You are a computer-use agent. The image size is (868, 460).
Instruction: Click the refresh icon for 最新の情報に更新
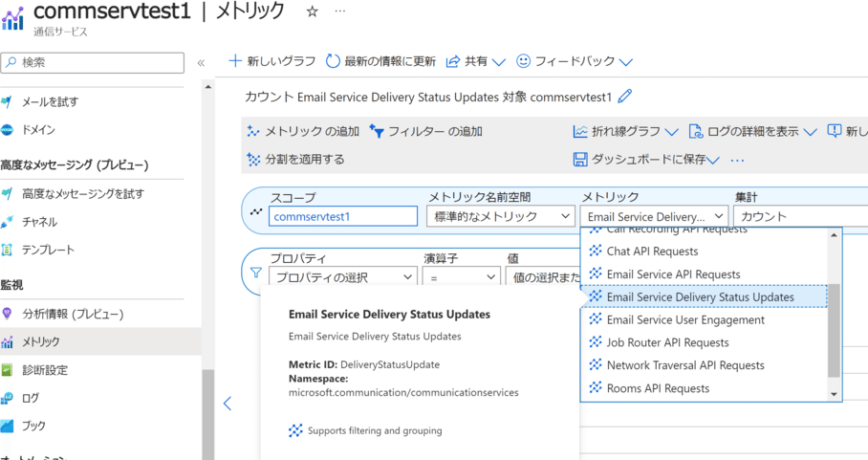pyautogui.click(x=333, y=61)
